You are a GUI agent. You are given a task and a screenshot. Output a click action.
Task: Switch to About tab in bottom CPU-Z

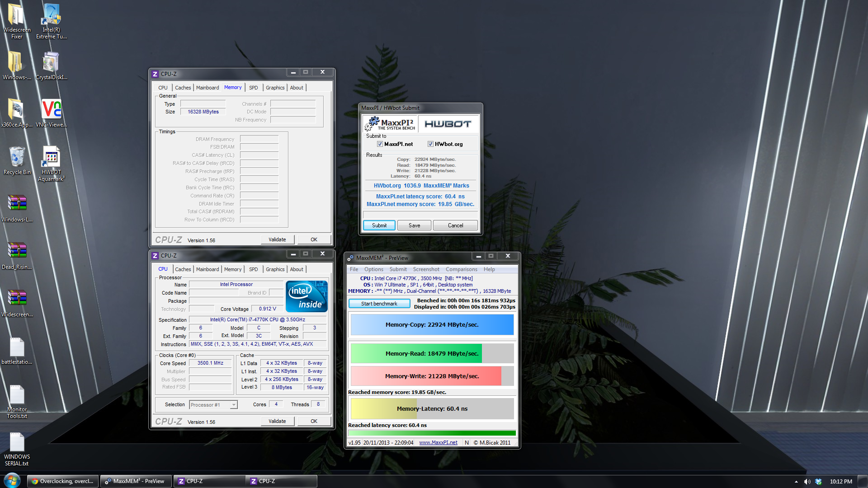pyautogui.click(x=297, y=269)
